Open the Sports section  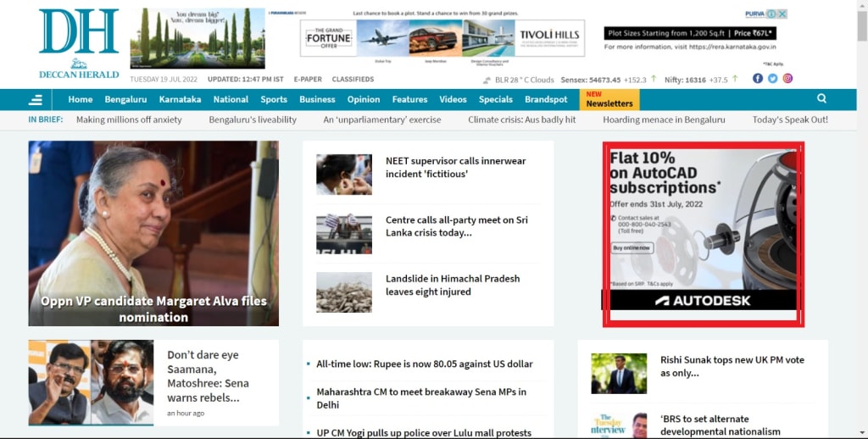click(x=274, y=100)
